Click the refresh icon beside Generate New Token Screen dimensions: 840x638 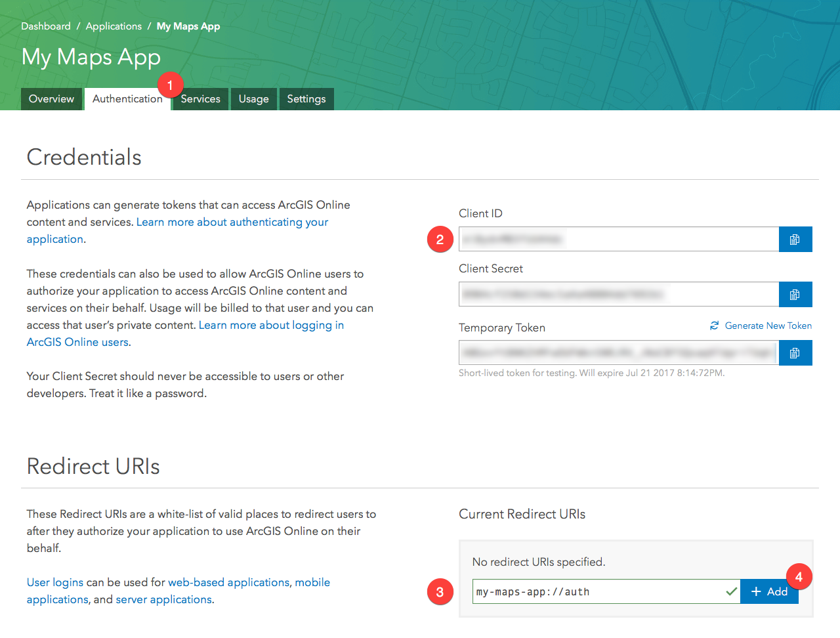[715, 326]
